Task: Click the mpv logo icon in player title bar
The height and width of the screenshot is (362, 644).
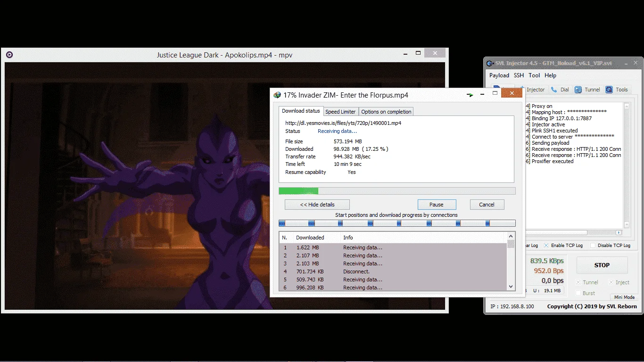Action: pos(9,55)
